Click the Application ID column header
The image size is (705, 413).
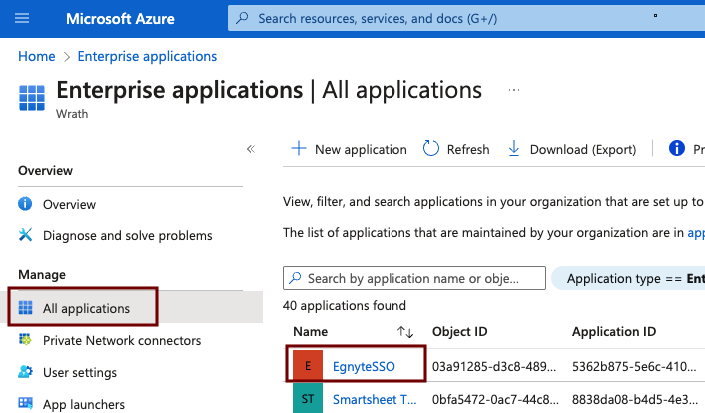coord(614,332)
